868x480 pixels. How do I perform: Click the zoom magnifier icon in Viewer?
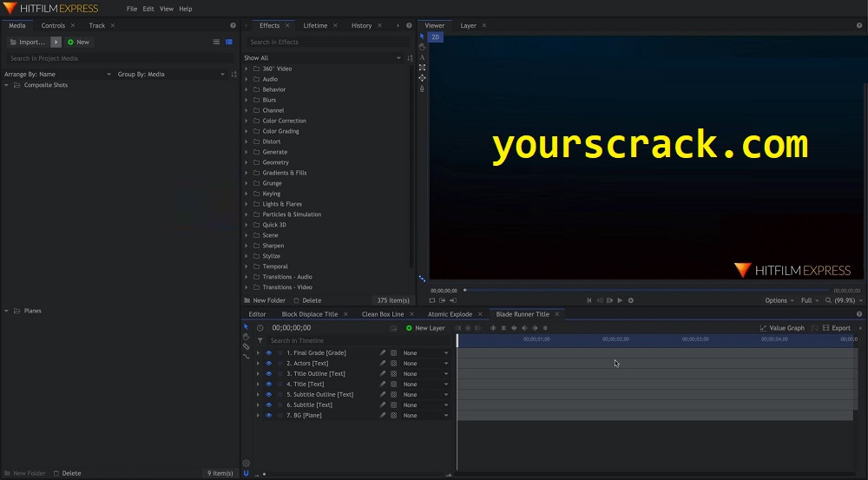click(x=828, y=300)
